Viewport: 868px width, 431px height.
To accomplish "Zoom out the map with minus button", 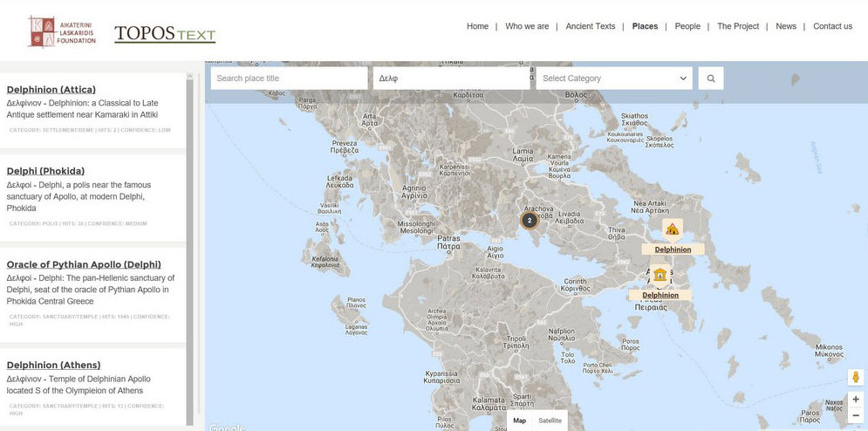I will [x=856, y=414].
